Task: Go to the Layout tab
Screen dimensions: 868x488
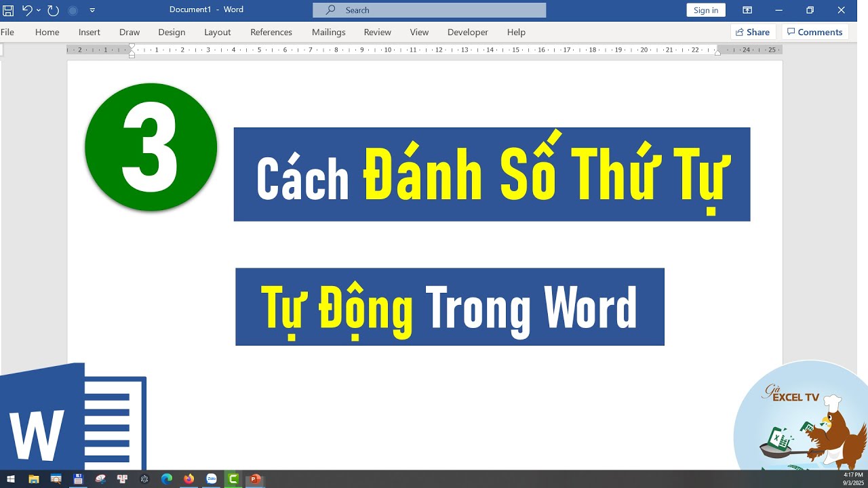Action: (218, 32)
